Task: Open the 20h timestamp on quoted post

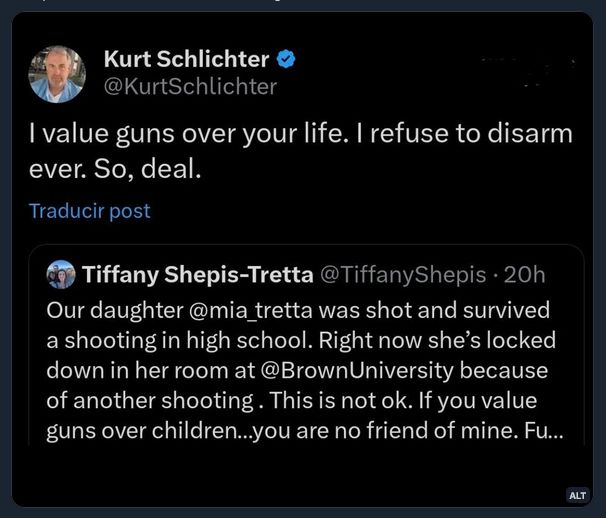Action: point(526,275)
